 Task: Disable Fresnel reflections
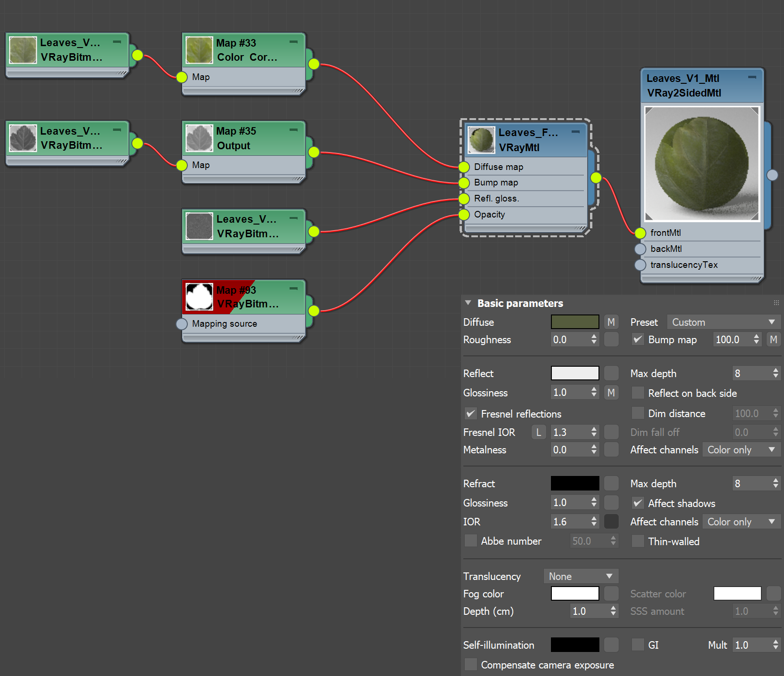point(470,414)
